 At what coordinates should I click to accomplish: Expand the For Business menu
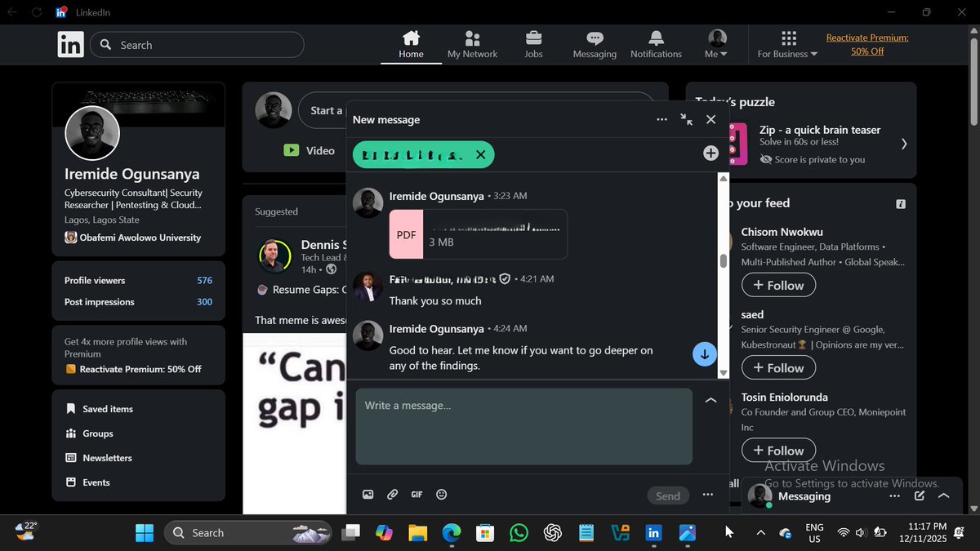click(x=787, y=44)
